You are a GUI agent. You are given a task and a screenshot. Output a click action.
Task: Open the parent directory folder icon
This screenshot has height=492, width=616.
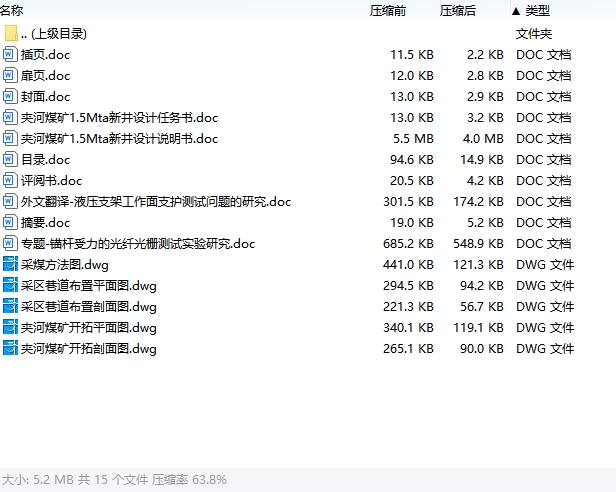pyautogui.click(x=11, y=33)
